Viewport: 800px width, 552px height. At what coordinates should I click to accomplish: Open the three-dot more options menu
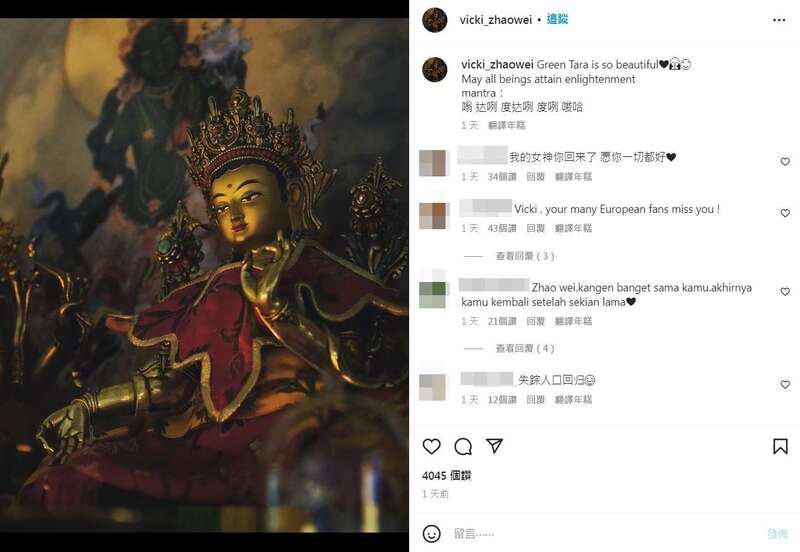click(x=779, y=20)
